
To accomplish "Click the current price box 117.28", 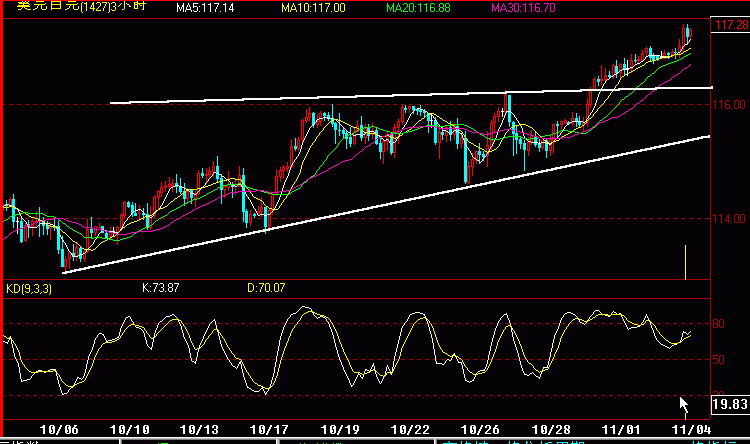I will click(730, 25).
